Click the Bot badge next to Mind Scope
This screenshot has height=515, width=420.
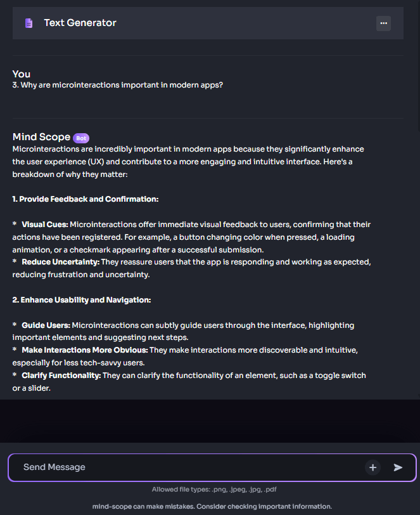click(x=81, y=138)
